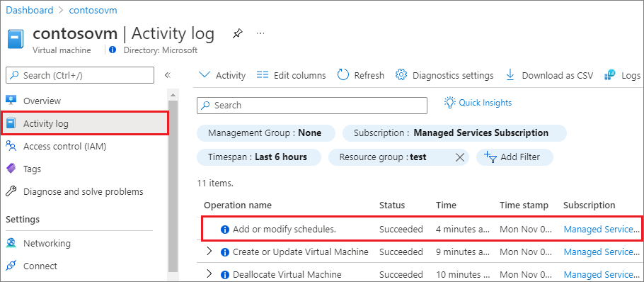
Task: Click the Diagnose wrench icon
Action: point(11,191)
